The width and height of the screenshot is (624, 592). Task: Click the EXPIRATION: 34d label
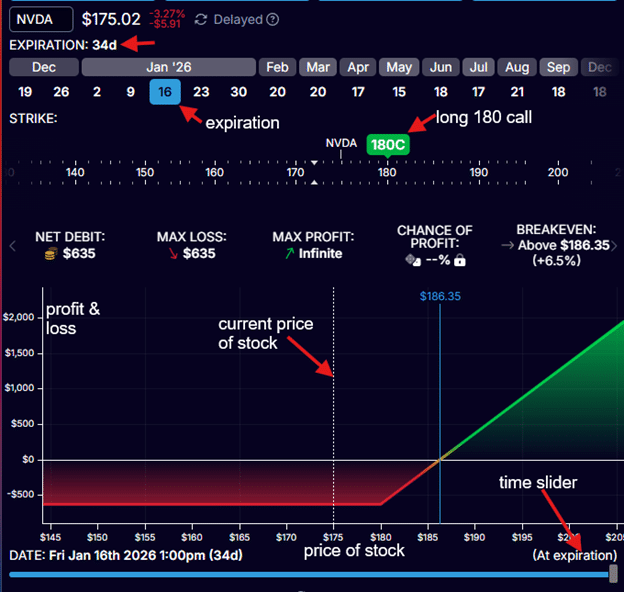coord(63,45)
